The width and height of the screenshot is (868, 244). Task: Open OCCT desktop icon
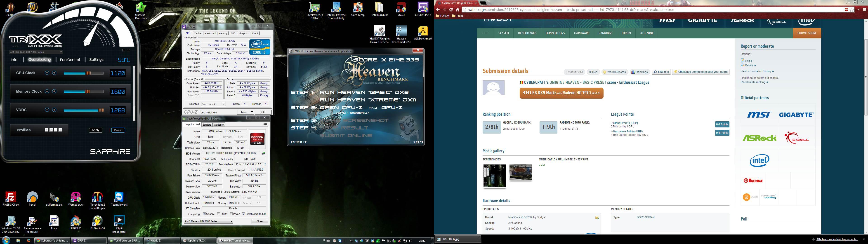pyautogui.click(x=401, y=9)
